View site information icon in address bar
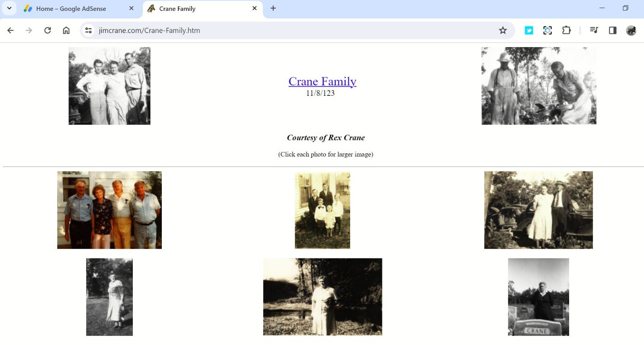 89,30
